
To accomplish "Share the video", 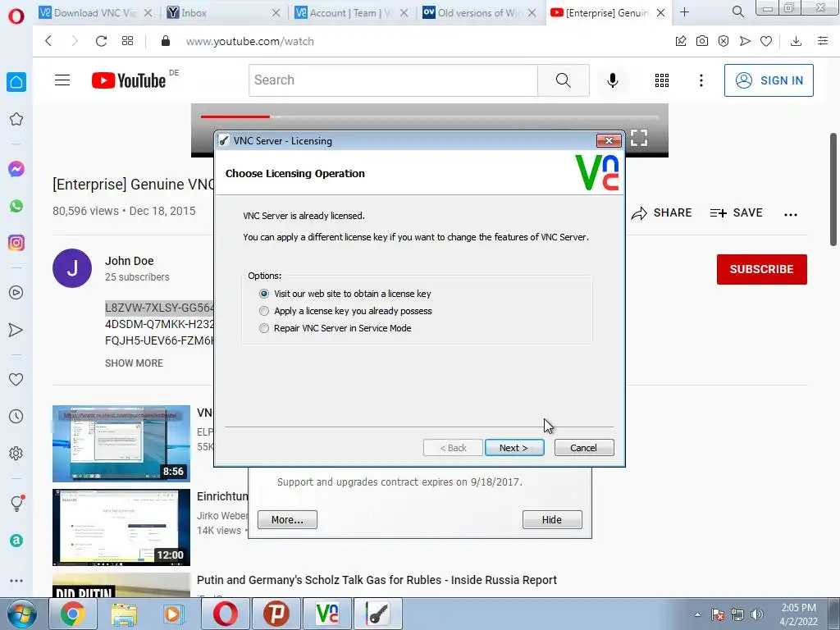I will (x=662, y=213).
